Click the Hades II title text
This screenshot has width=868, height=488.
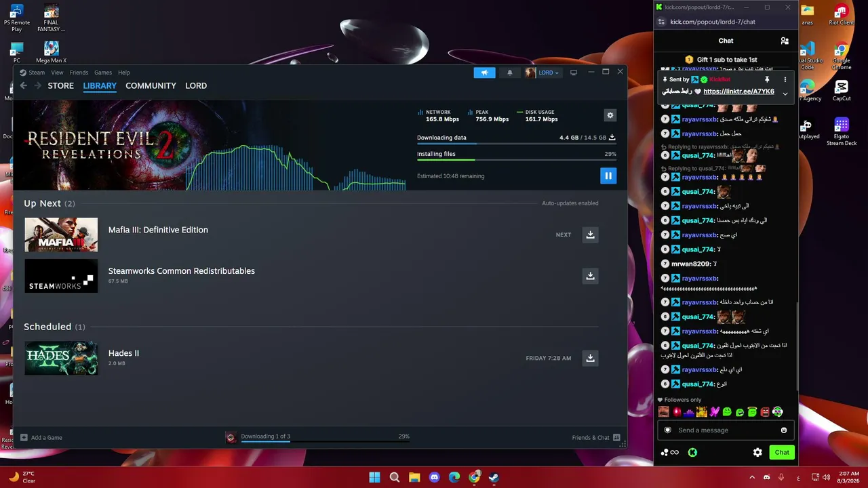coord(123,353)
